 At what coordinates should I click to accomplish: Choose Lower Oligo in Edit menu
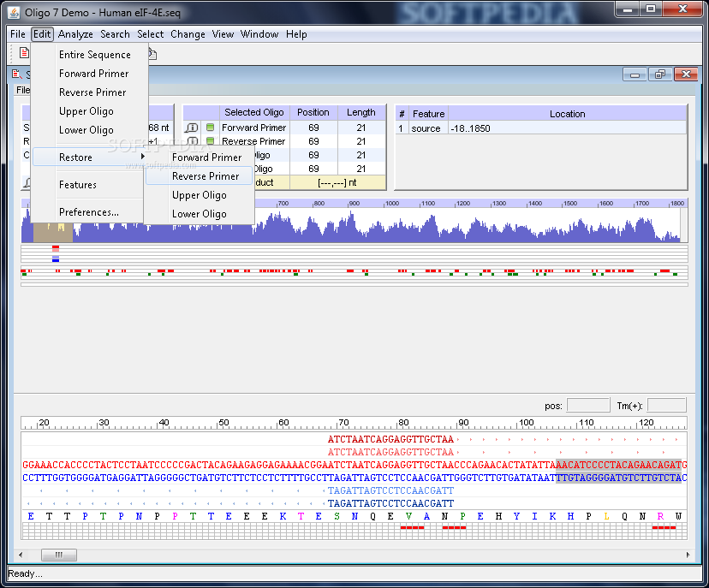click(86, 130)
